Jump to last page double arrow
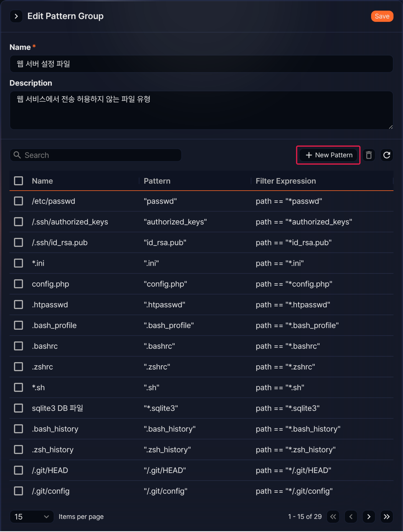The image size is (403, 532). (x=386, y=517)
